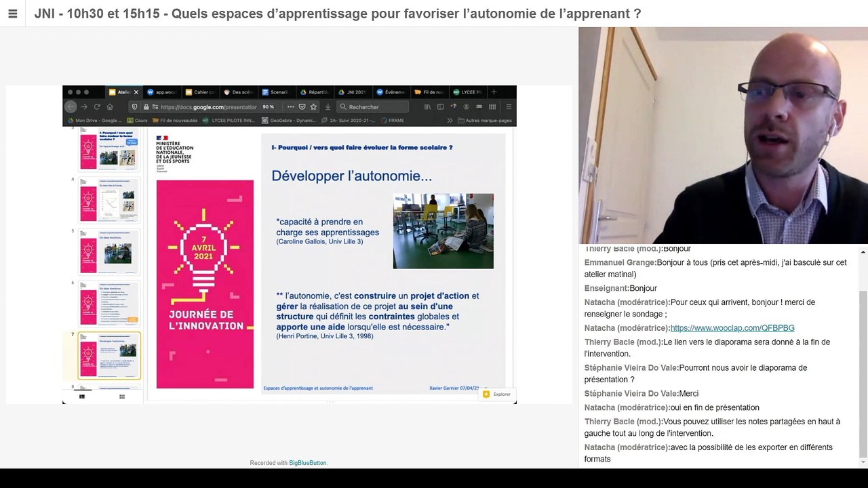Click the presenter webcam video

[723, 136]
